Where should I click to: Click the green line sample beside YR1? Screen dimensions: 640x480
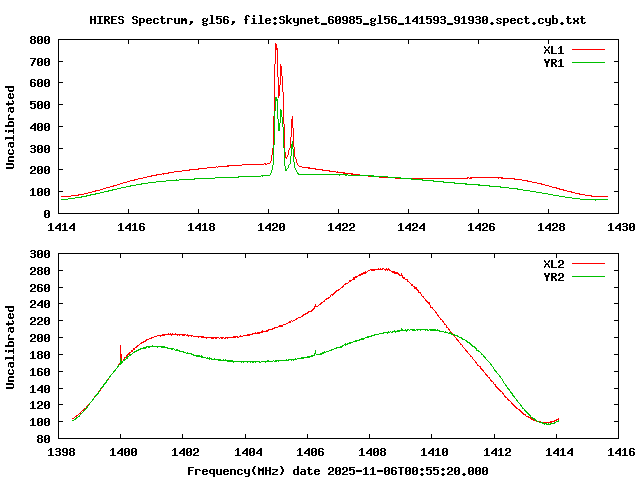(x=589, y=63)
